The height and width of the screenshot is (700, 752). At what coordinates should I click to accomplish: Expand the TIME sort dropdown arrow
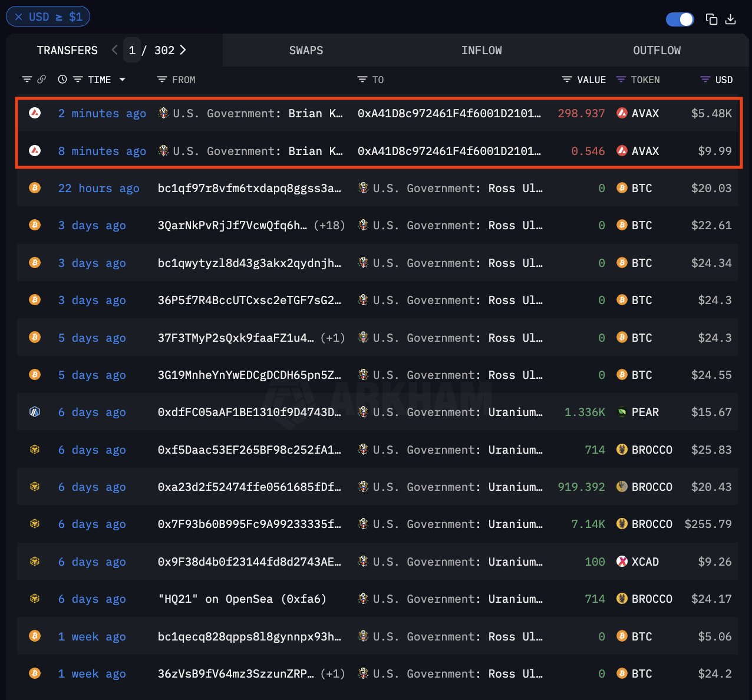[x=123, y=80]
